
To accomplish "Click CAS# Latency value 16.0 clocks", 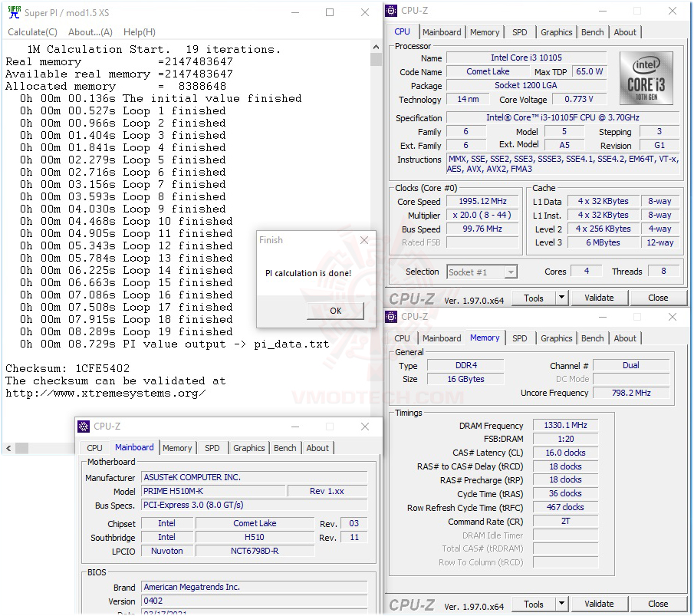I will (x=565, y=453).
